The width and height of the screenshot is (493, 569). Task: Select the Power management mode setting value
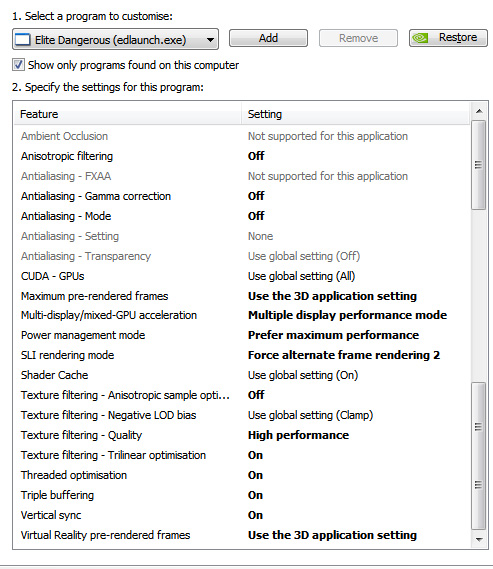[x=333, y=335]
